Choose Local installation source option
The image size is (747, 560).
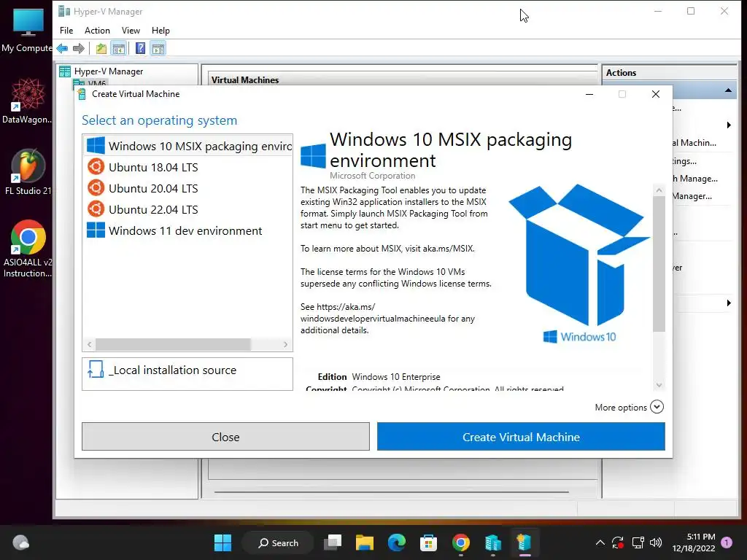187,374
